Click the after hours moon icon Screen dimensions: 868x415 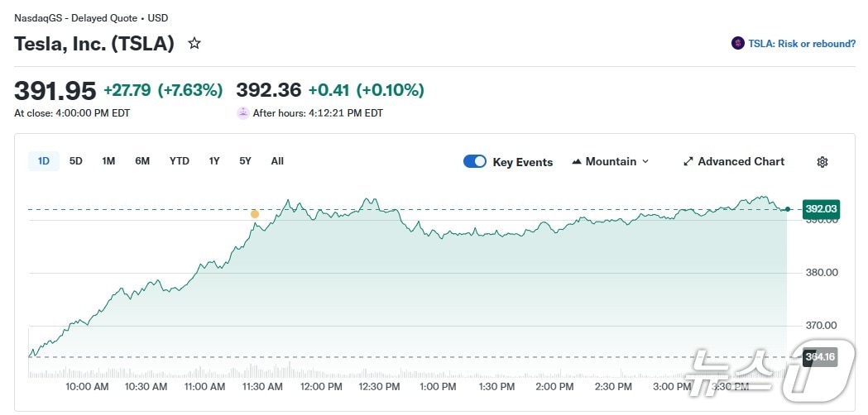tap(242, 113)
